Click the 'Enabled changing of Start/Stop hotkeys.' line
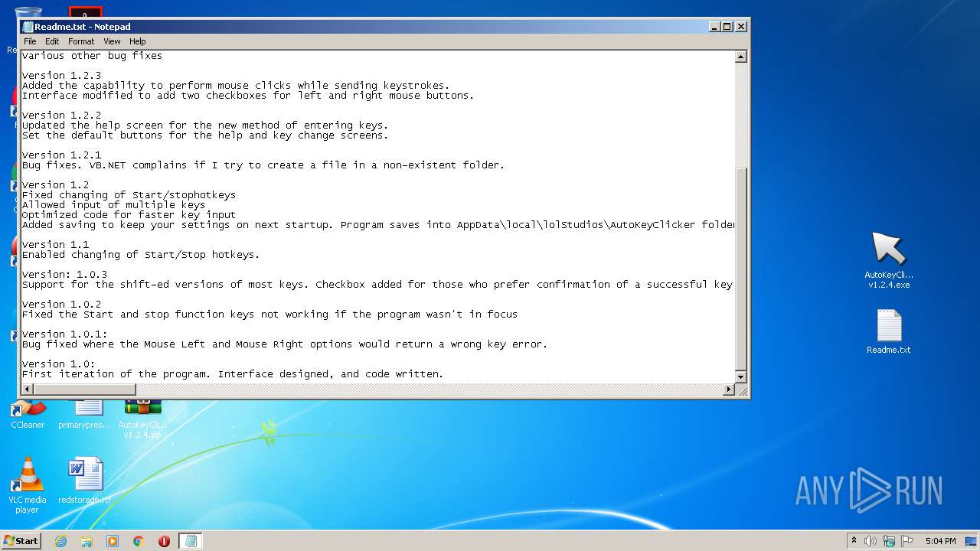This screenshot has width=980, height=551. (141, 254)
